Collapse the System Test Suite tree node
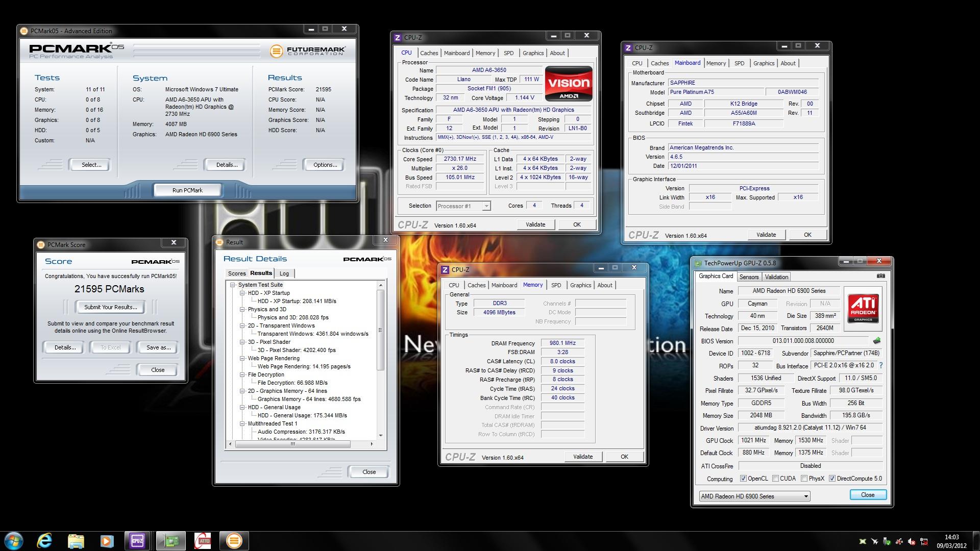Image resolution: width=980 pixels, height=551 pixels. click(233, 285)
